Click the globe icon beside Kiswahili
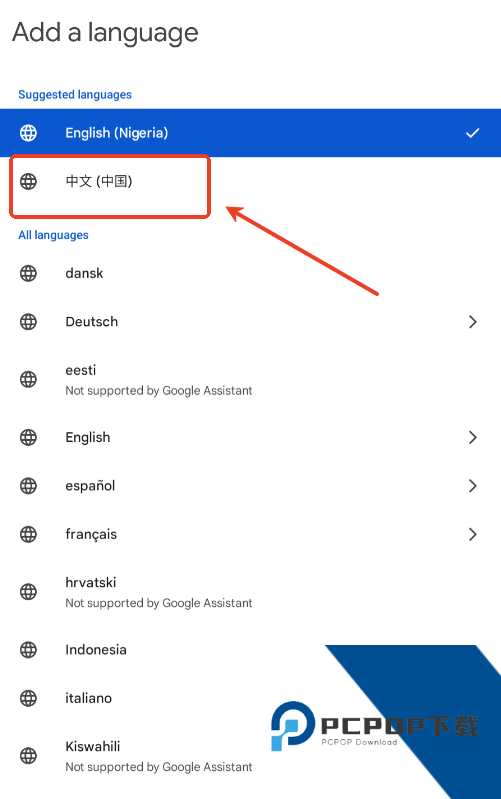 [x=29, y=756]
